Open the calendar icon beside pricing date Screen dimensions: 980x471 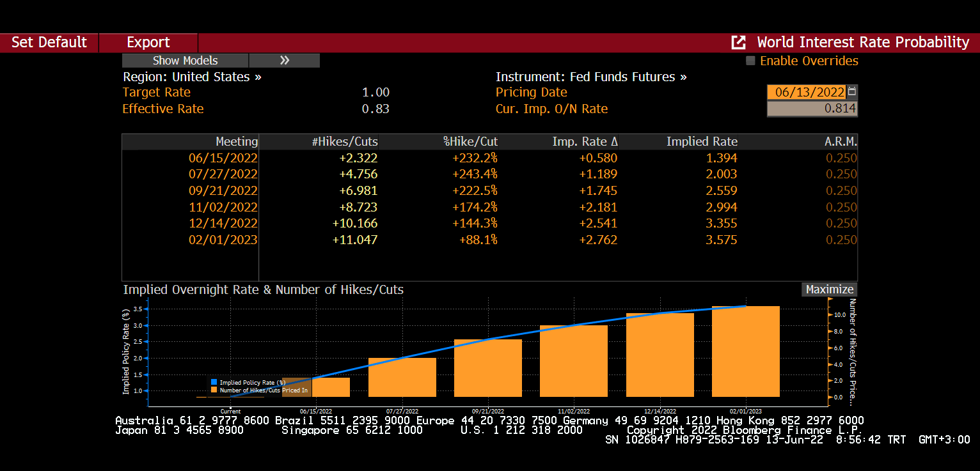(851, 92)
